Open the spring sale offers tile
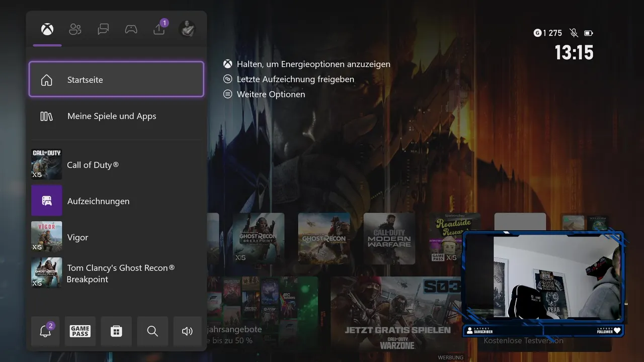This screenshot has width=644, height=362. click(262, 314)
